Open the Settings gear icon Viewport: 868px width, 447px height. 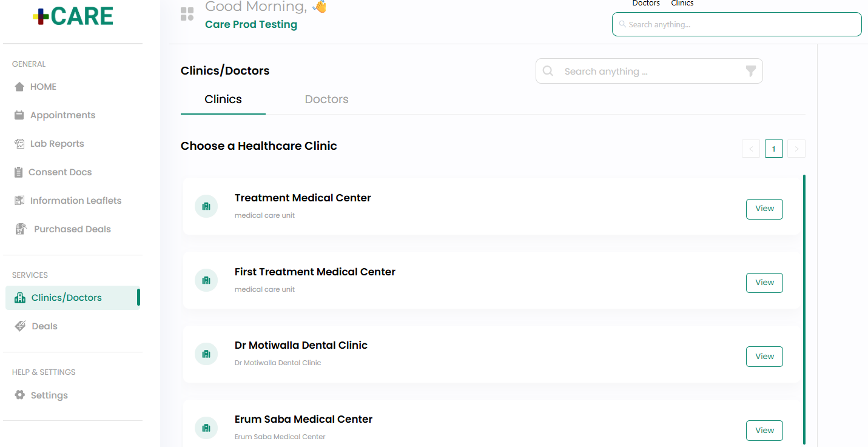pos(20,395)
